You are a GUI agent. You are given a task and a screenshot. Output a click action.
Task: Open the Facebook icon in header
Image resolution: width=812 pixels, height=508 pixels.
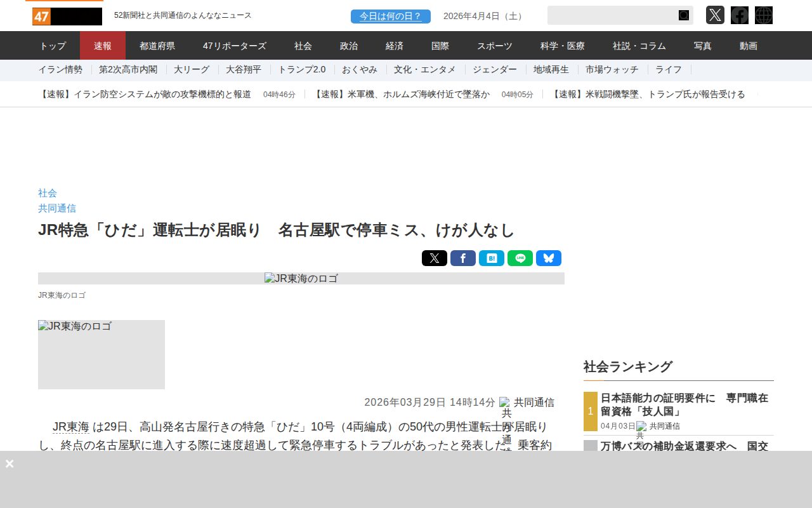tap(740, 15)
